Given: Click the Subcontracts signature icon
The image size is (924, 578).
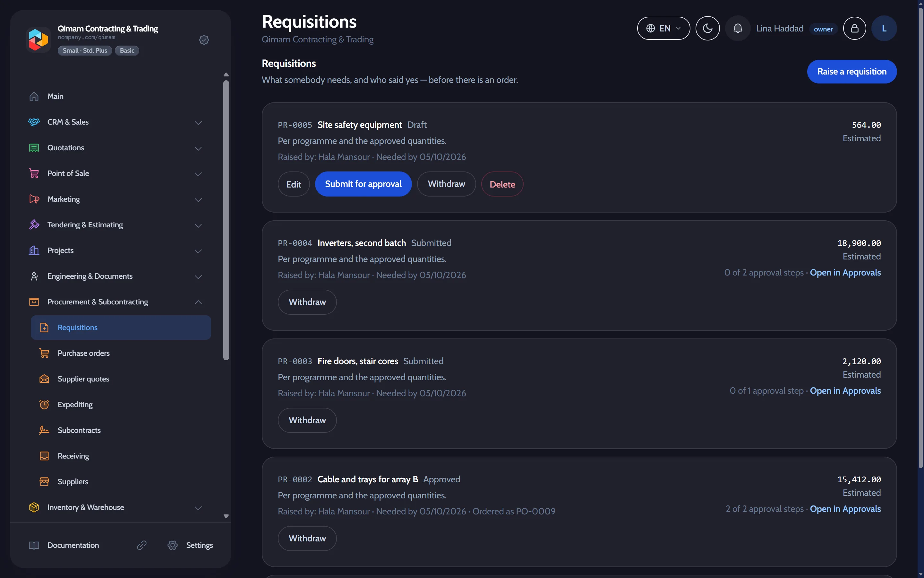Looking at the screenshot, I should pos(44,430).
